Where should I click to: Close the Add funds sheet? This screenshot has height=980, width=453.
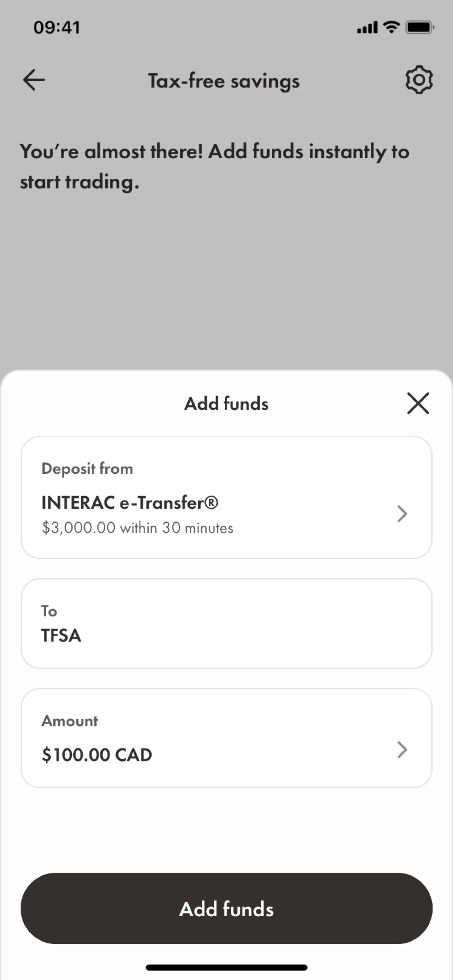pyautogui.click(x=418, y=403)
